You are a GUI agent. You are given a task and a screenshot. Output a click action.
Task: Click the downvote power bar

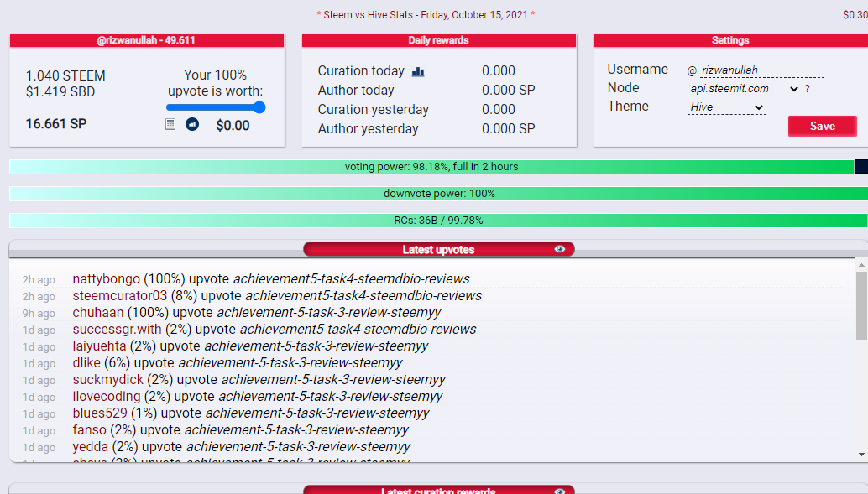tap(438, 194)
